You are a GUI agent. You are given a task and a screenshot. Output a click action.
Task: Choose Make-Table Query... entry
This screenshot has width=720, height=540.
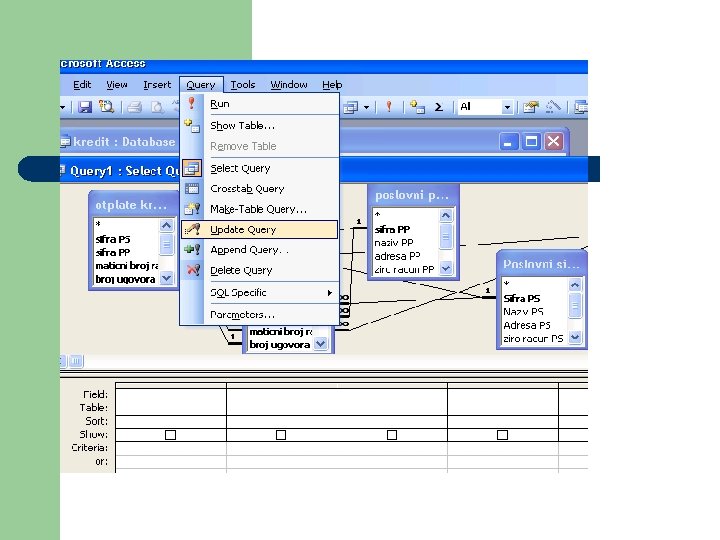click(x=259, y=209)
